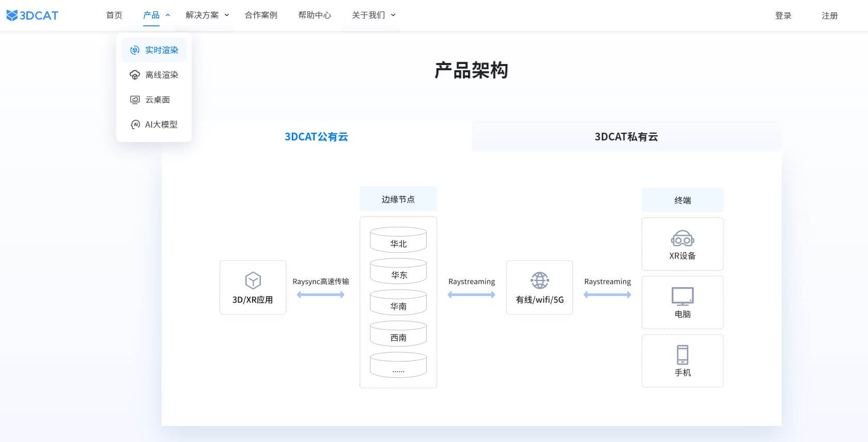The image size is (868, 442).
Task: Select AI大模型 in the product menu
Action: pos(154,124)
